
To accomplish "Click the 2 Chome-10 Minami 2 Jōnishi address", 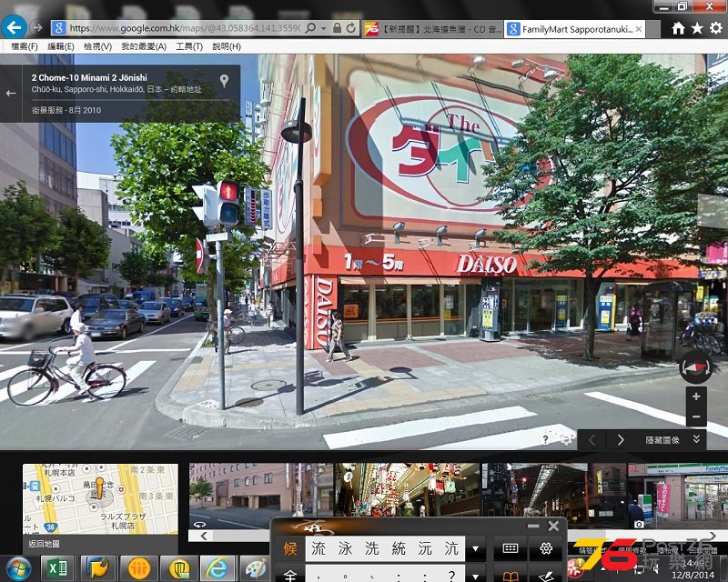I will tap(89, 77).
